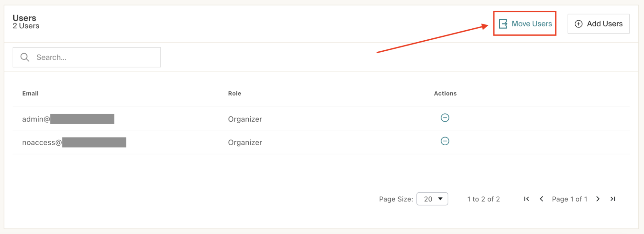Click the Add Users button
Image resolution: width=644 pixels, height=234 pixels.
click(598, 24)
